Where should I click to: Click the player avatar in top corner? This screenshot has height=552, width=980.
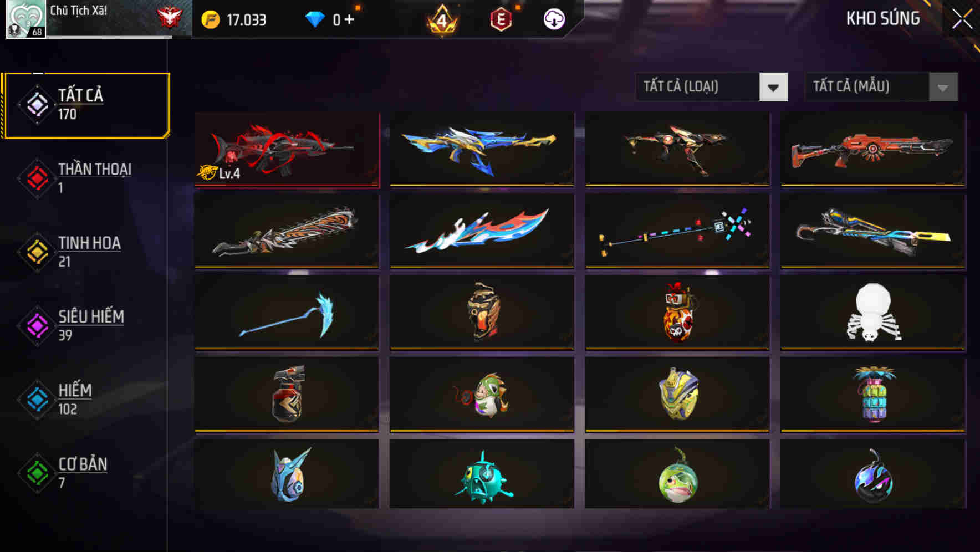click(x=25, y=19)
